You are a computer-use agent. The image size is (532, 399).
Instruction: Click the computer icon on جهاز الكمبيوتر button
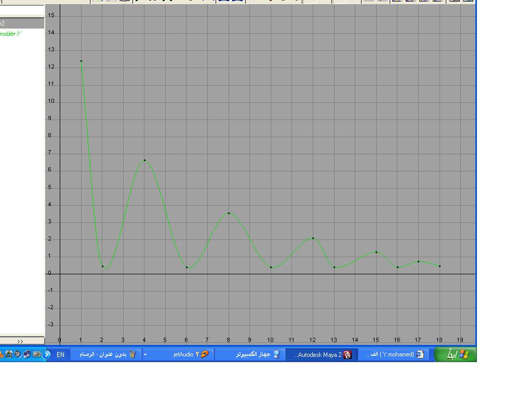pos(276,354)
